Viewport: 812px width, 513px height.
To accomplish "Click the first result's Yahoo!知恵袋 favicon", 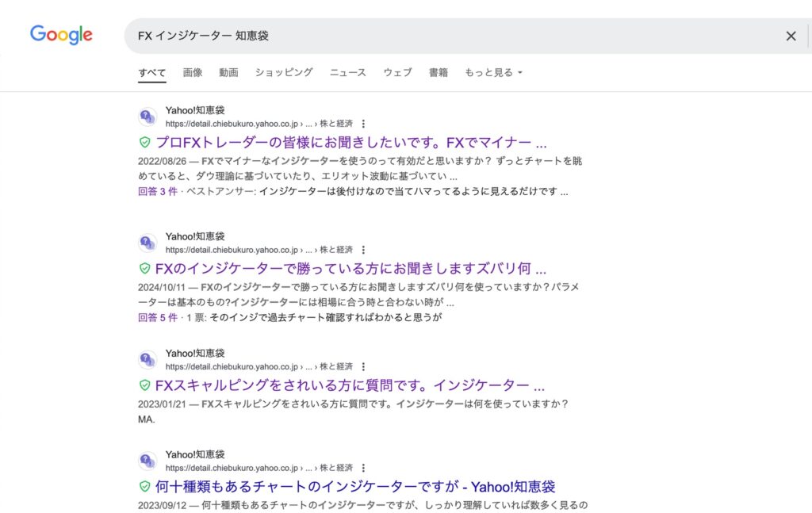I will [x=147, y=117].
